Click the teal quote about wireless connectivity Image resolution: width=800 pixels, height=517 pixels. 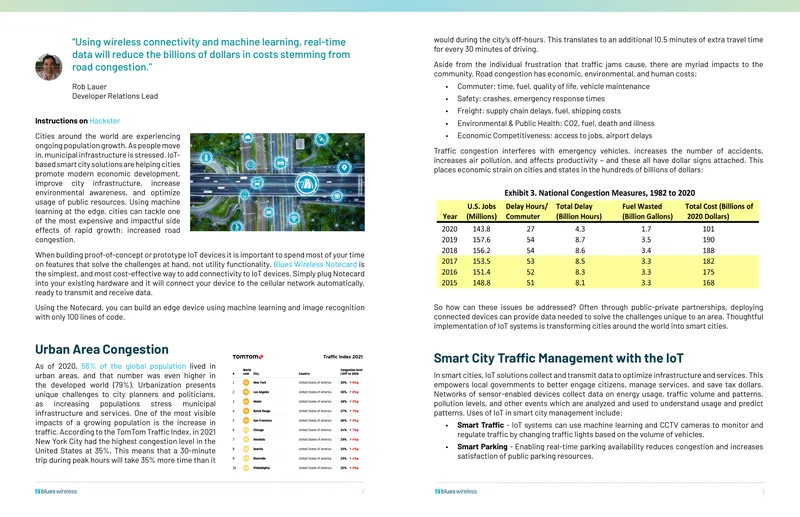tap(211, 55)
